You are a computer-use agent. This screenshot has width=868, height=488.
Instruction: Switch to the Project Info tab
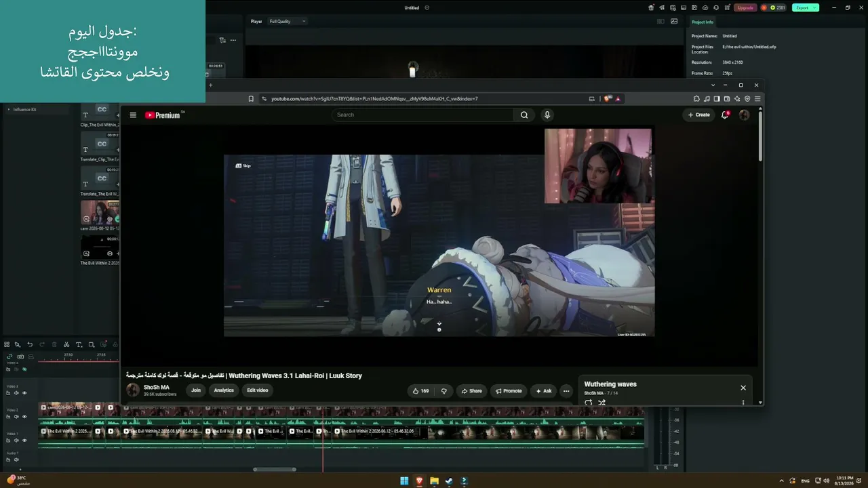click(x=703, y=22)
